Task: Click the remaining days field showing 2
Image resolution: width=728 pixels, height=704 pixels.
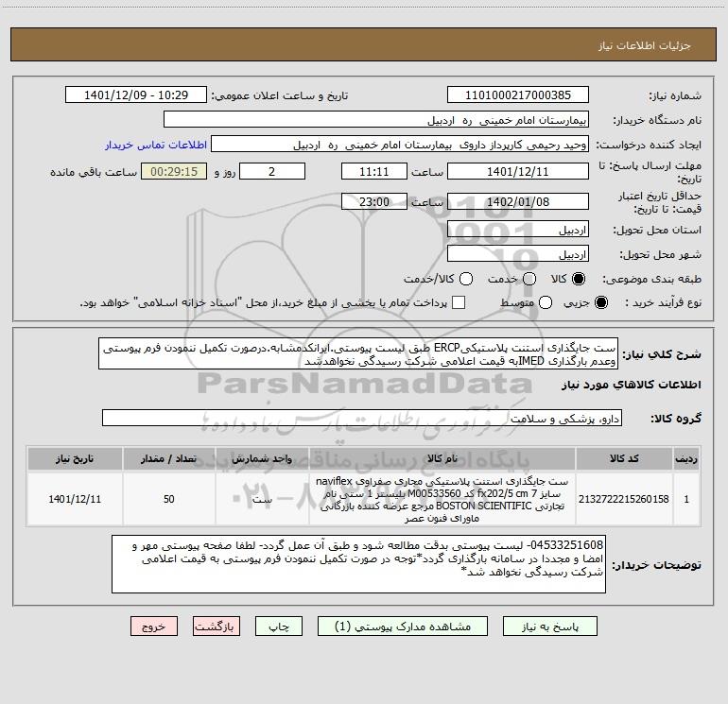Action: coord(272,171)
